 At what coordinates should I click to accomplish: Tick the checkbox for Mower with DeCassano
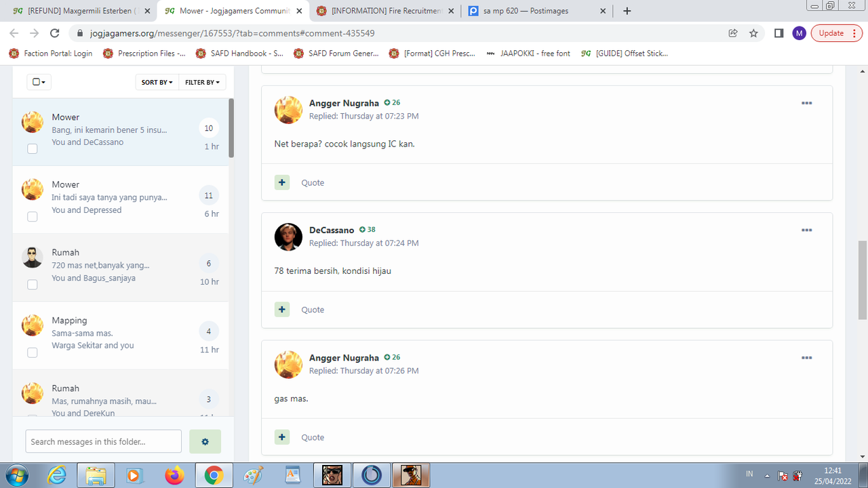32,148
